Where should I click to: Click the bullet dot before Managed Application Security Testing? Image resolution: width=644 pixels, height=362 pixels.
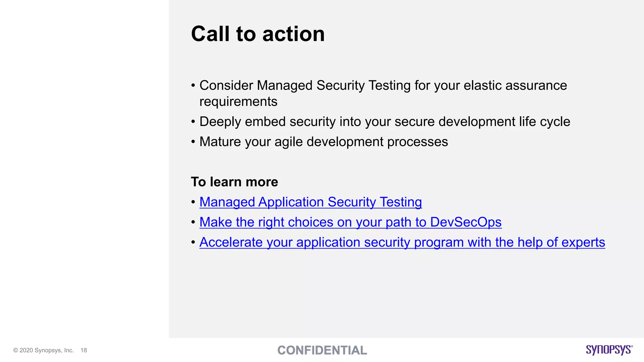193,202
